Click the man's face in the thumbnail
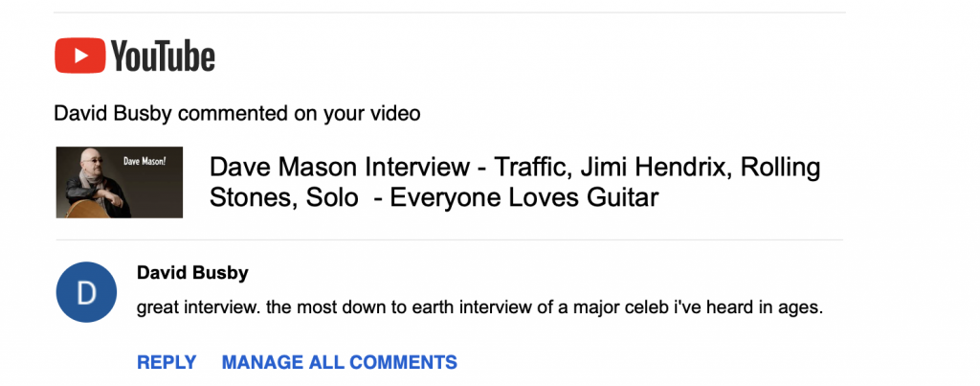The height and width of the screenshot is (386, 980). pos(93,164)
